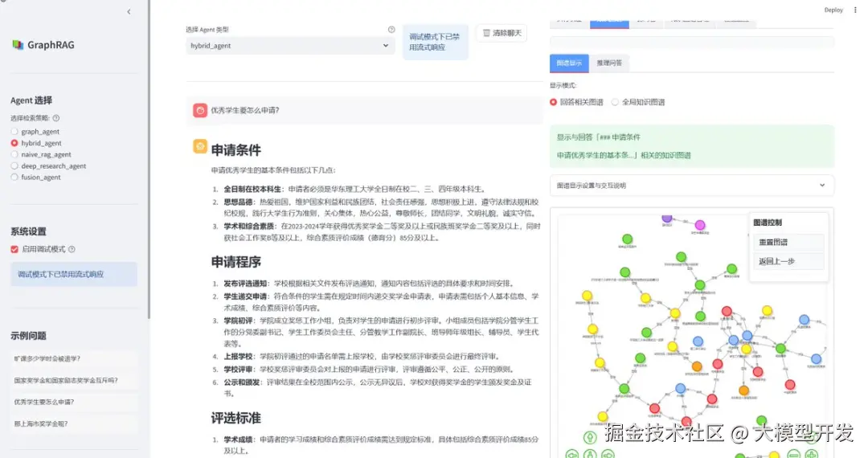The height and width of the screenshot is (458, 868).
Task: Click the 图谱控制 panel title
Action: (x=768, y=223)
